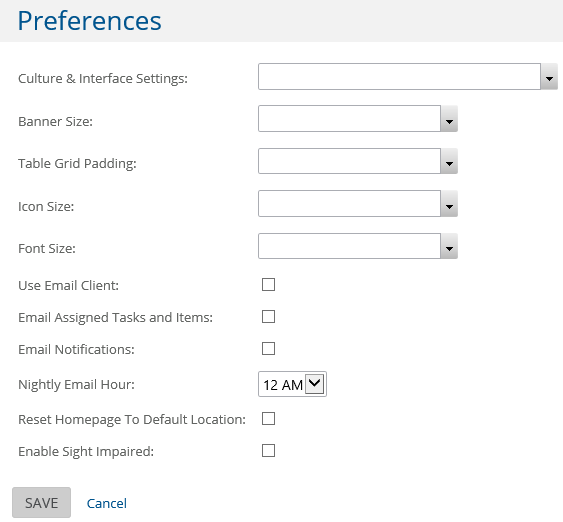Click the Preferences page heading

pyautogui.click(x=89, y=21)
